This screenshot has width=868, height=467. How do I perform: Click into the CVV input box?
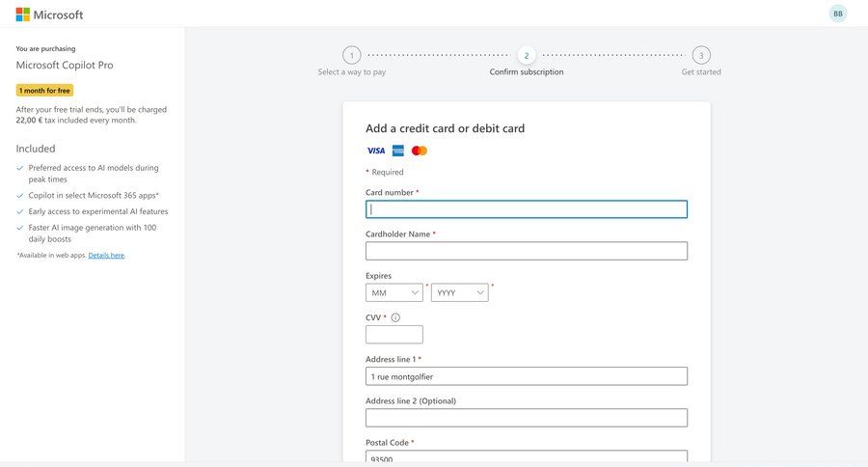[x=393, y=335]
